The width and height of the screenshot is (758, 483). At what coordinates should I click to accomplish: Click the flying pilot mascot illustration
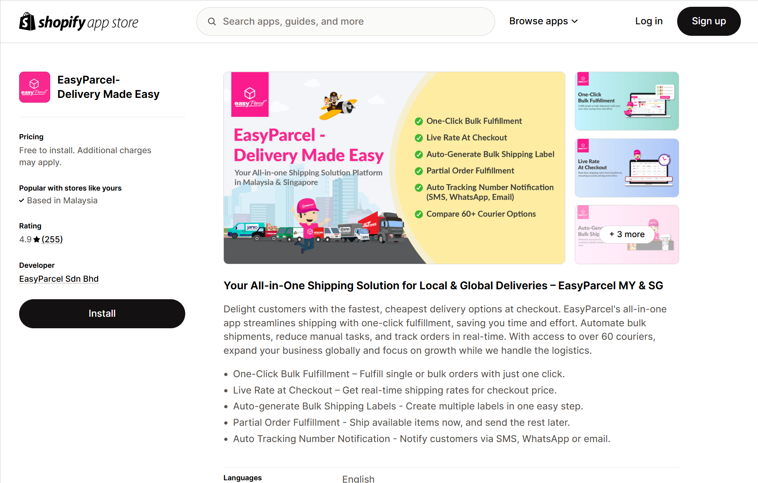click(x=337, y=103)
